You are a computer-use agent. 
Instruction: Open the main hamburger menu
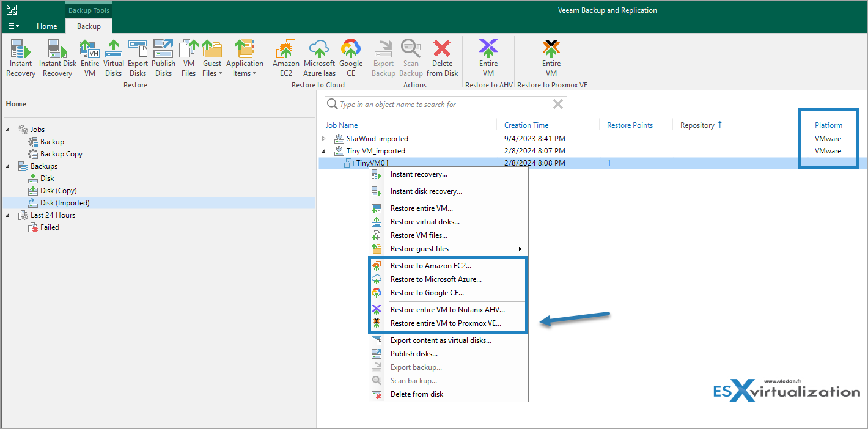point(13,26)
